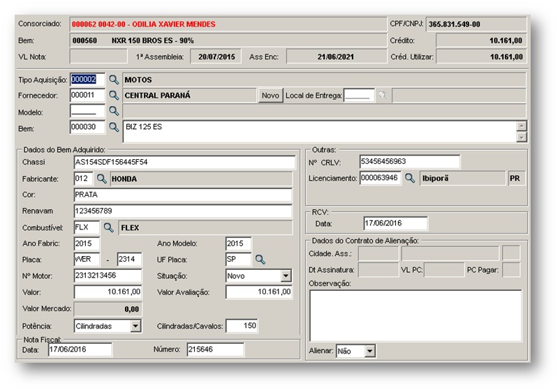Click the Crédito value 10.161,00
Image resolution: width=560 pixels, height=392 pixels.
pyautogui.click(x=506, y=40)
